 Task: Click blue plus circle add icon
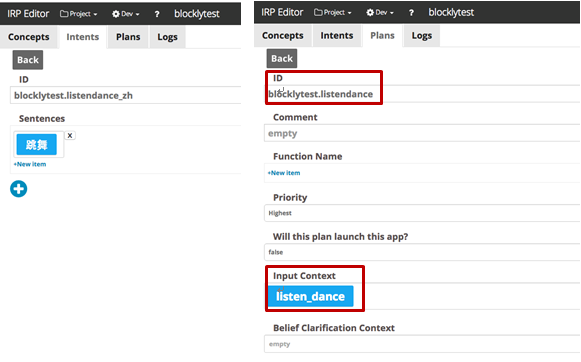[19, 189]
